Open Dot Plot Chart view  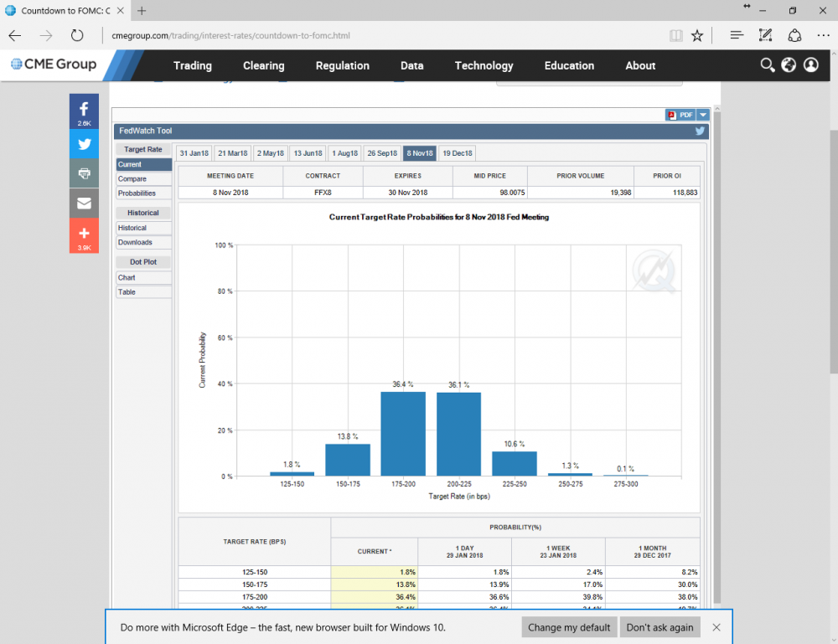tap(127, 278)
